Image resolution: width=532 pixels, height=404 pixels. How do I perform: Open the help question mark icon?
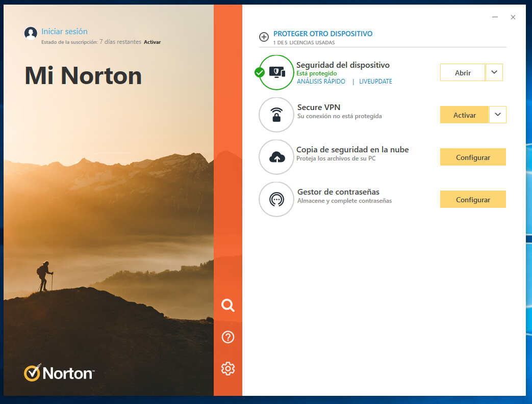coord(227,337)
